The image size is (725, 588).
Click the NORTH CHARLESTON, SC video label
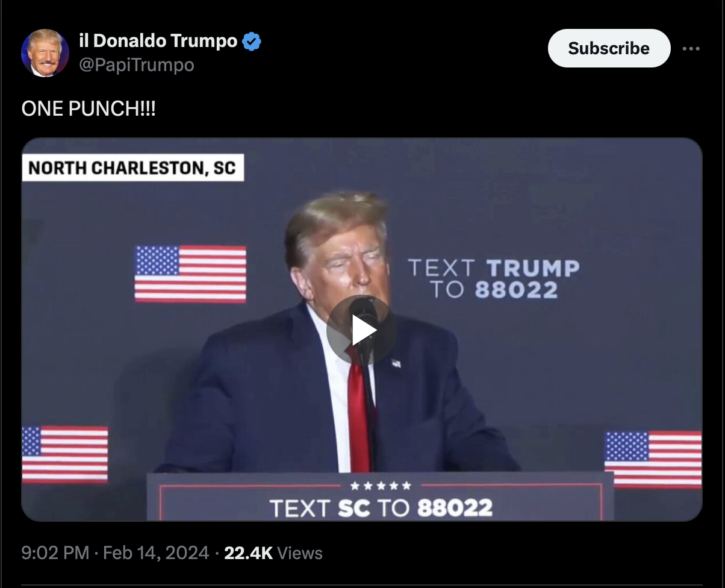(132, 167)
